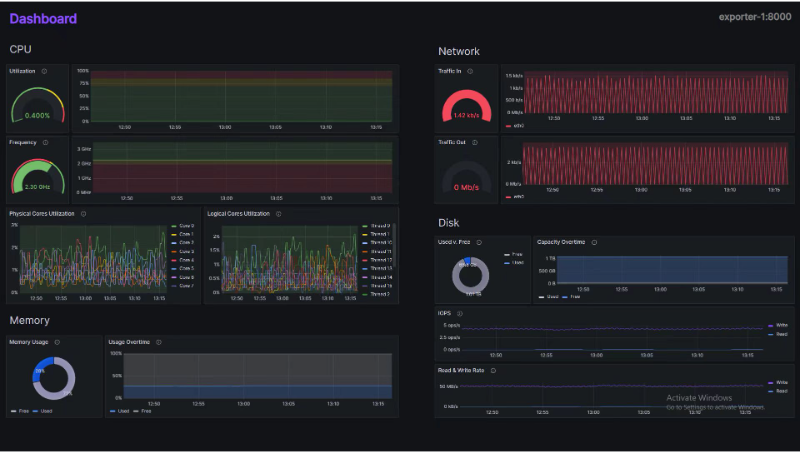Screen dimensions: 800x453
Task: Open Physical Cores Utilization panel title menu
Action: (x=42, y=214)
